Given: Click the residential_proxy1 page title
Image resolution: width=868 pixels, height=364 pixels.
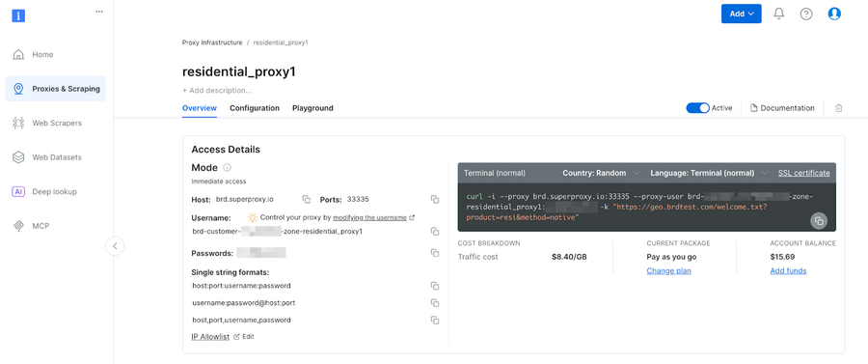Looking at the screenshot, I should tap(238, 72).
